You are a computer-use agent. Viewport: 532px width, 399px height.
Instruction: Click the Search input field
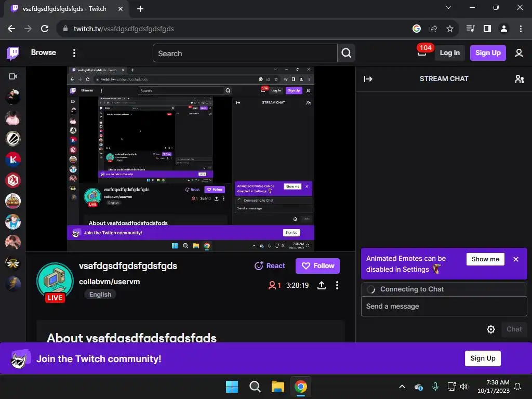pyautogui.click(x=245, y=54)
